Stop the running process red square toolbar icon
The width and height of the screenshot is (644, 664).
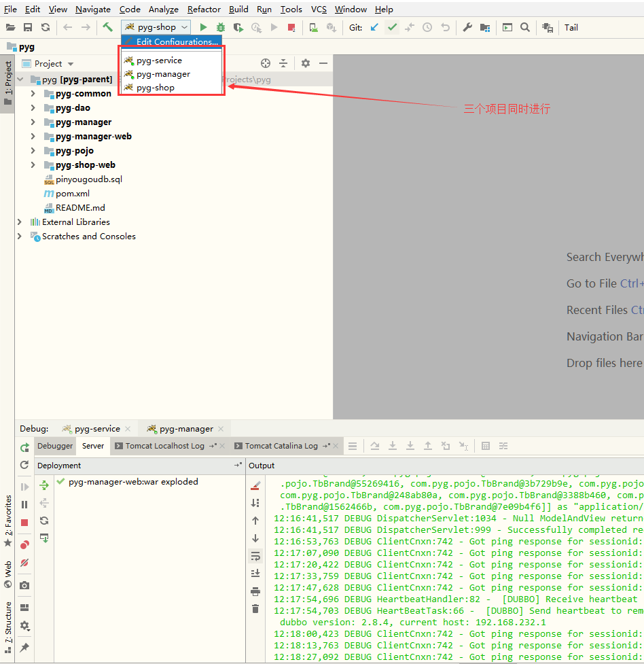point(291,28)
